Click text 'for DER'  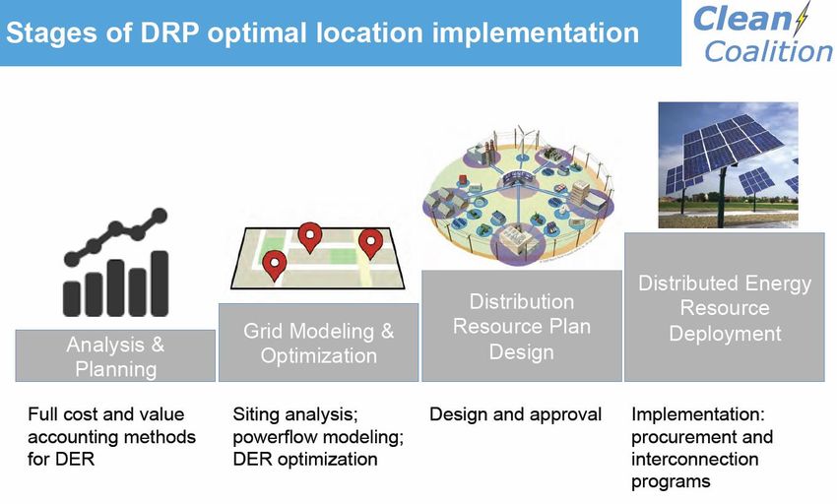tap(61, 459)
